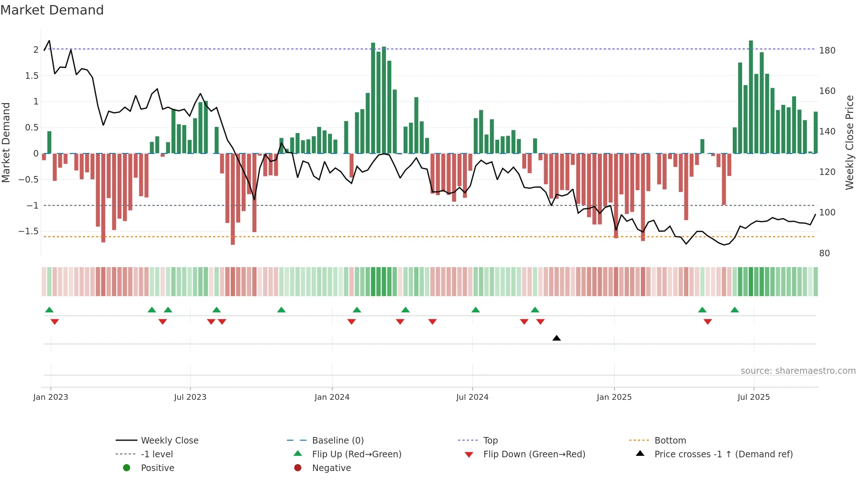Click the Jan 2024 x-axis label
The image size is (868, 488).
pyautogui.click(x=332, y=397)
